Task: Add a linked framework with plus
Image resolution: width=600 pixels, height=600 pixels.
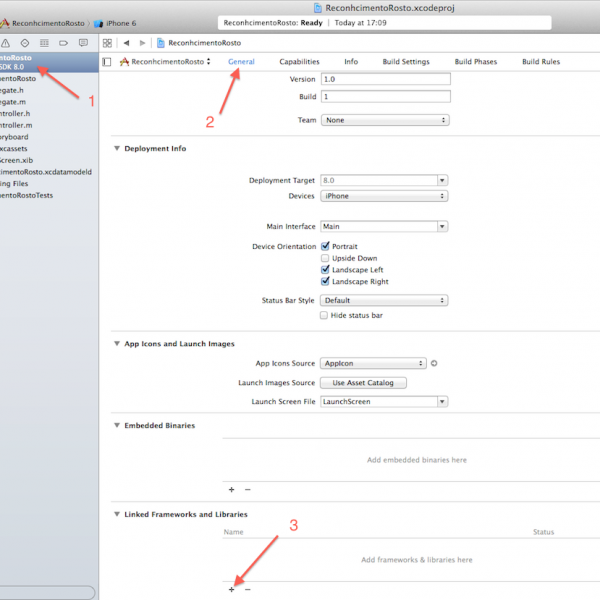Action: [232, 589]
